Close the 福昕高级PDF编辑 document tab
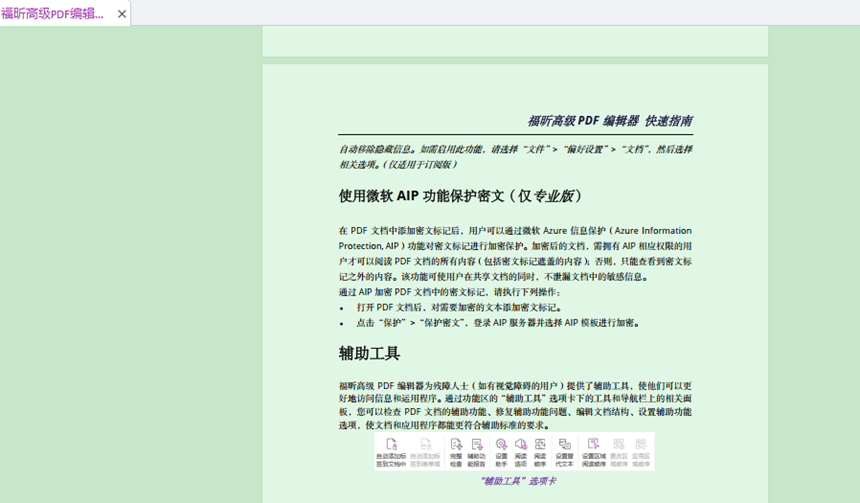Screen dimensions: 860x503 coord(122,14)
